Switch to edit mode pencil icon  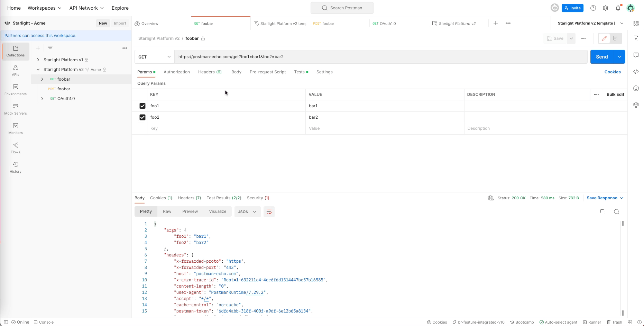[x=604, y=38]
